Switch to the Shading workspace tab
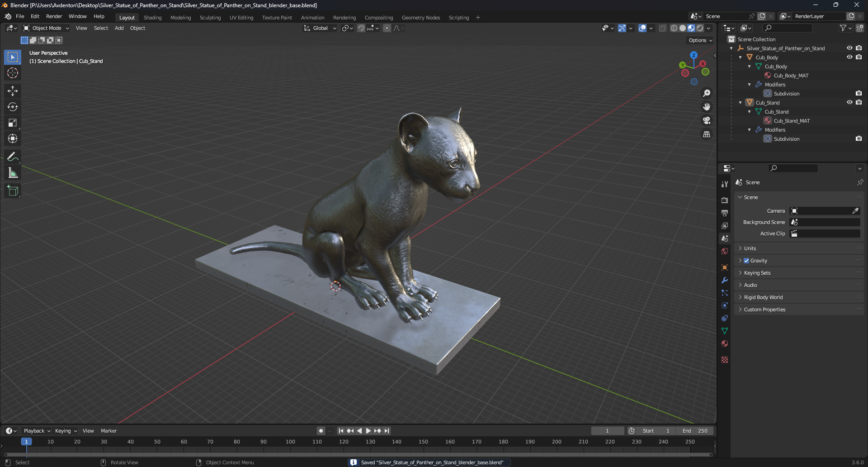Viewport: 868px width, 467px height. coord(152,18)
